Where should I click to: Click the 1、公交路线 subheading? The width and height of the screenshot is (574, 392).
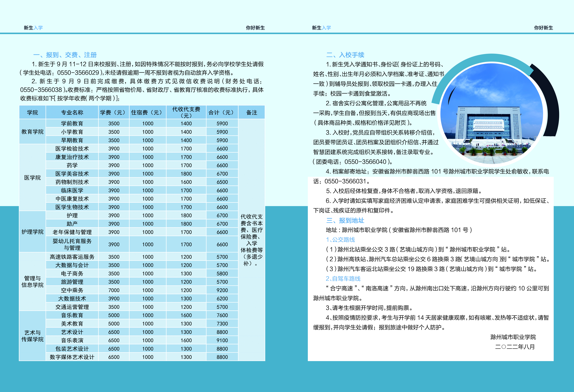coord(340,240)
